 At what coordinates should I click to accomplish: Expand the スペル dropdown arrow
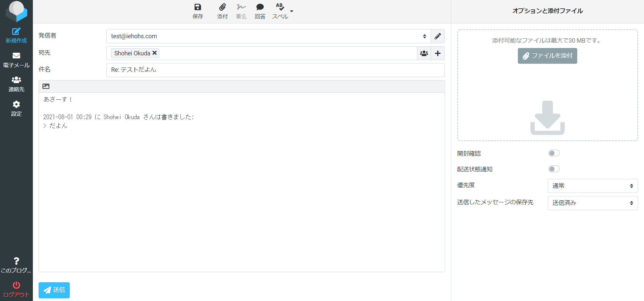point(292,11)
